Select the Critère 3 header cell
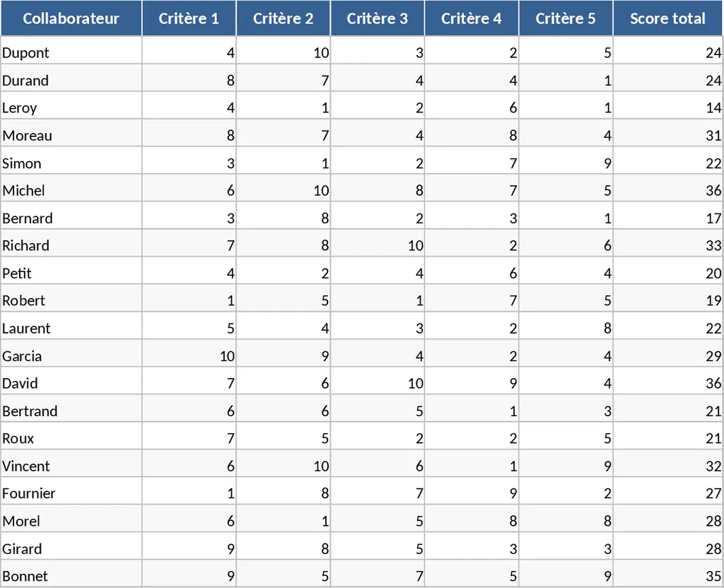Screen dimensions: 724x588 [378, 18]
